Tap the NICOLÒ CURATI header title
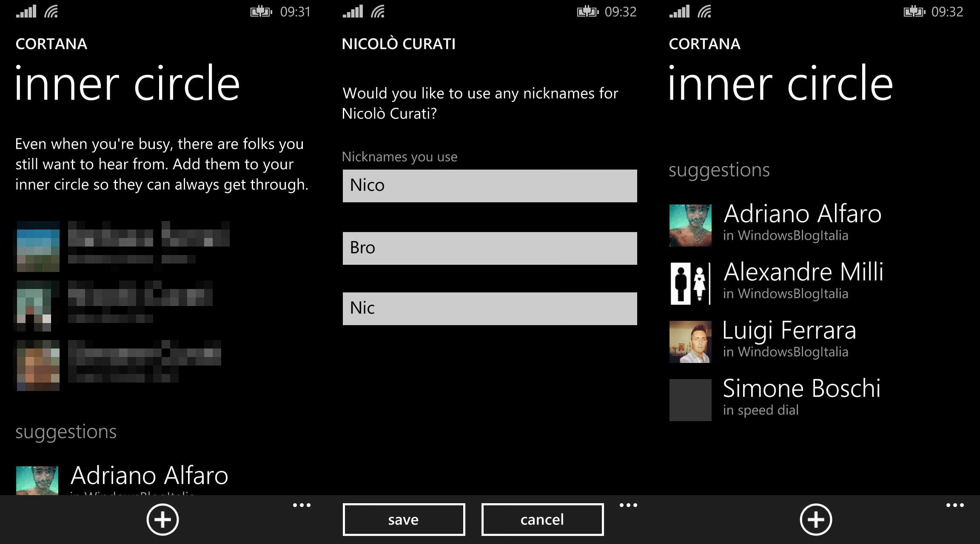This screenshot has width=980, height=544. pos(399,43)
